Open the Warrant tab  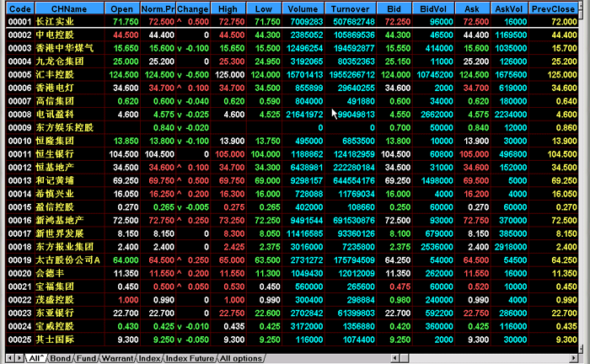(117, 358)
